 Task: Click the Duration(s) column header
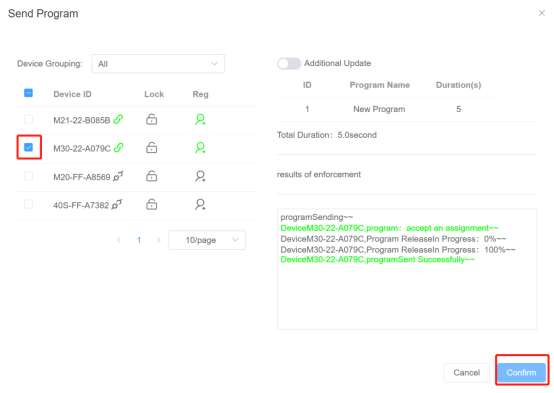click(459, 85)
